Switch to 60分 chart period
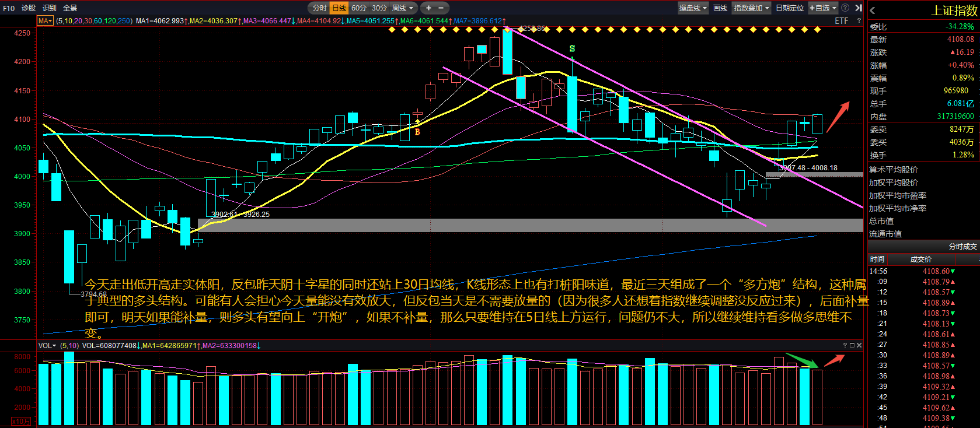 pos(359,8)
